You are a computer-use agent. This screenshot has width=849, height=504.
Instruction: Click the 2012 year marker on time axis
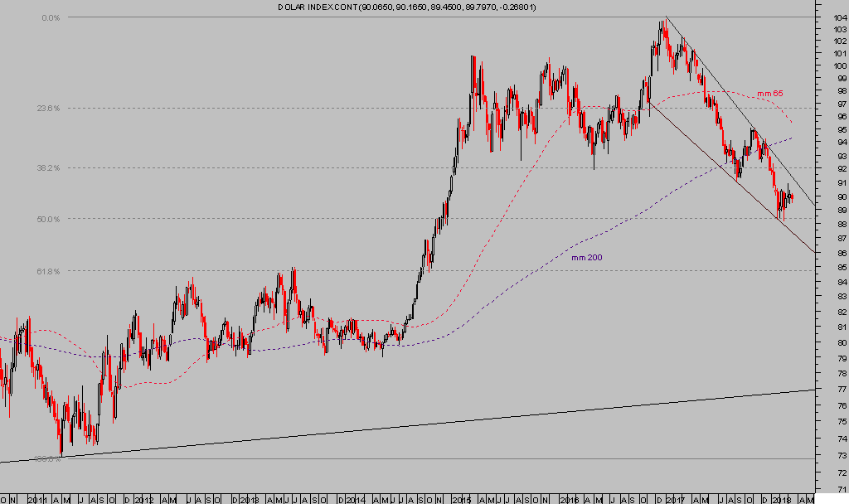[x=143, y=500]
